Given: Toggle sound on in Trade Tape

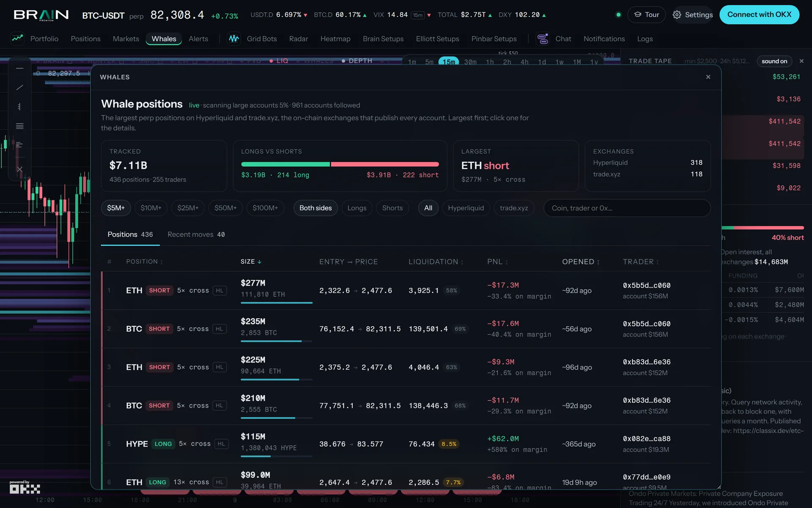Looking at the screenshot, I should tap(774, 61).
